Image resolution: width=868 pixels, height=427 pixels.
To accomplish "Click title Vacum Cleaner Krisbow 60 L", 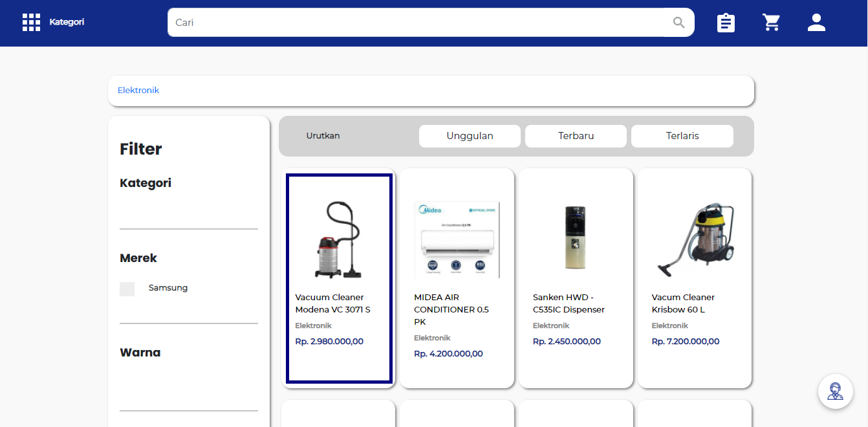I will tap(683, 303).
